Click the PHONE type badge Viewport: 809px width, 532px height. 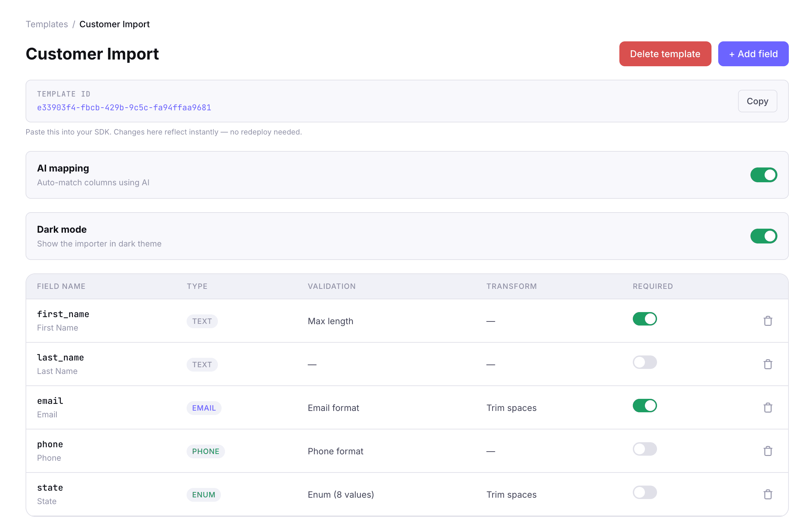206,451
